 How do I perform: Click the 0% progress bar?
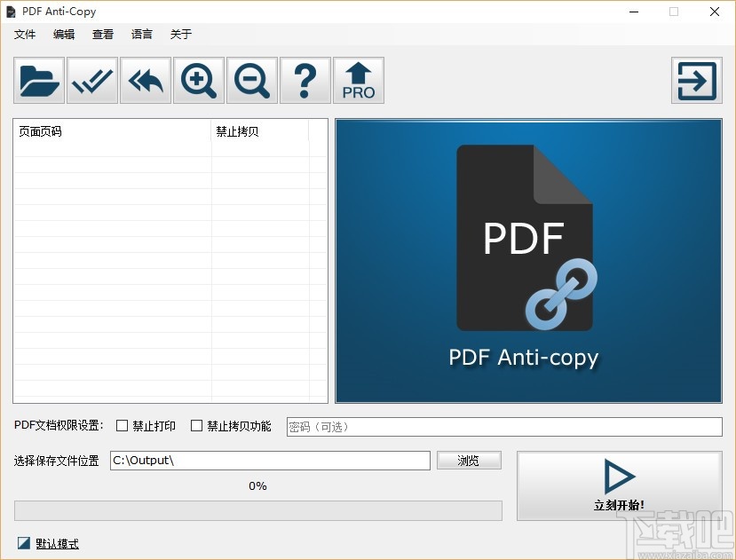pos(257,510)
